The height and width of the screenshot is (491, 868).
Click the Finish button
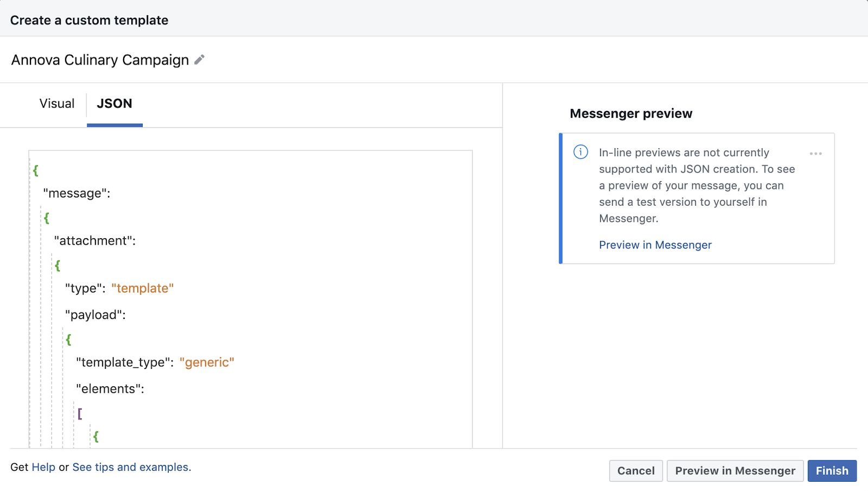(x=832, y=471)
